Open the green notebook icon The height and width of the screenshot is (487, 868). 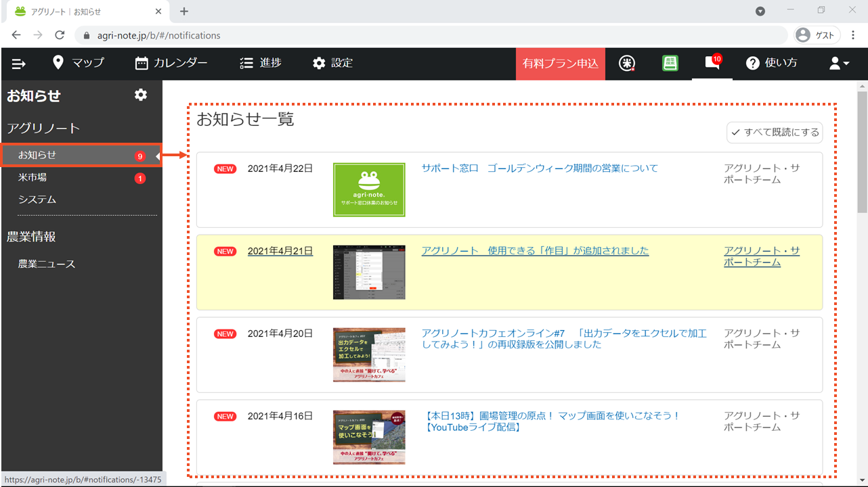[x=670, y=64]
